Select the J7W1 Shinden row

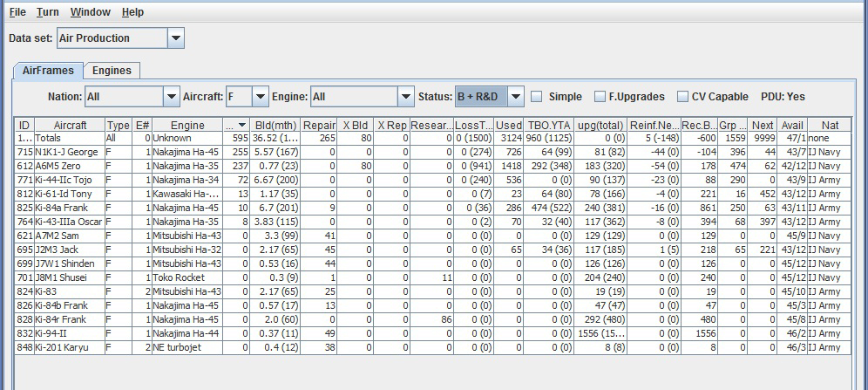click(433, 263)
